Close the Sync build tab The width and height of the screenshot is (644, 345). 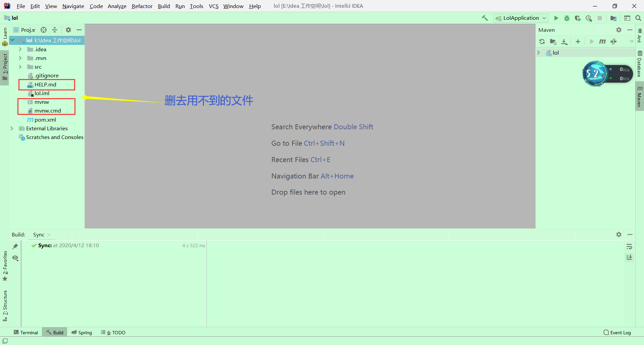click(49, 235)
